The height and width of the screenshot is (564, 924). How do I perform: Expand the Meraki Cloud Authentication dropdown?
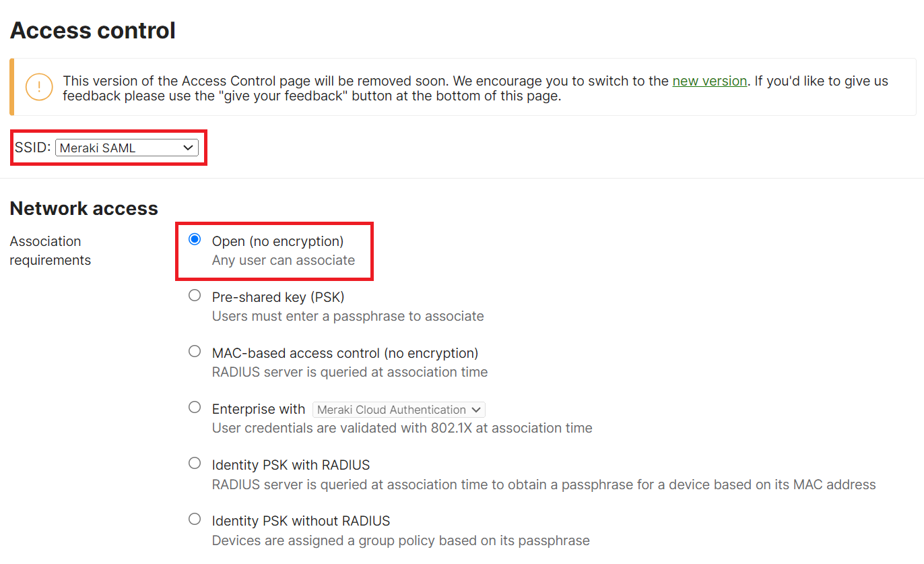coord(399,410)
